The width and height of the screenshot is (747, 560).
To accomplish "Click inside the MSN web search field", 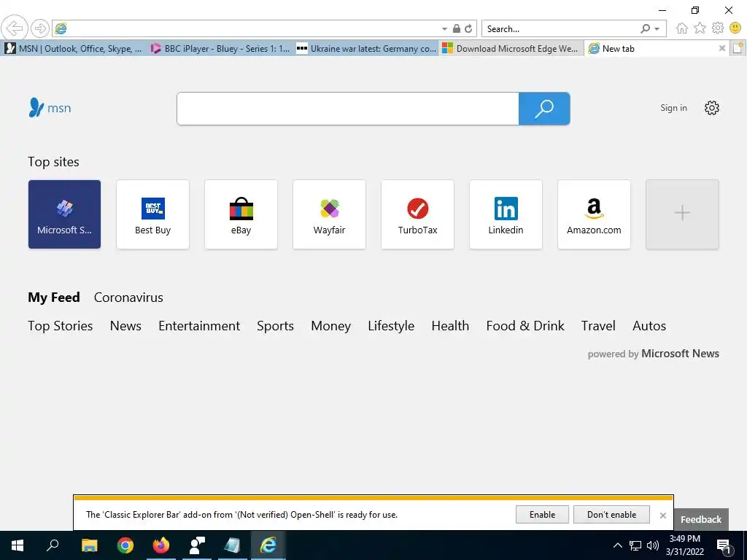I will coord(347,109).
